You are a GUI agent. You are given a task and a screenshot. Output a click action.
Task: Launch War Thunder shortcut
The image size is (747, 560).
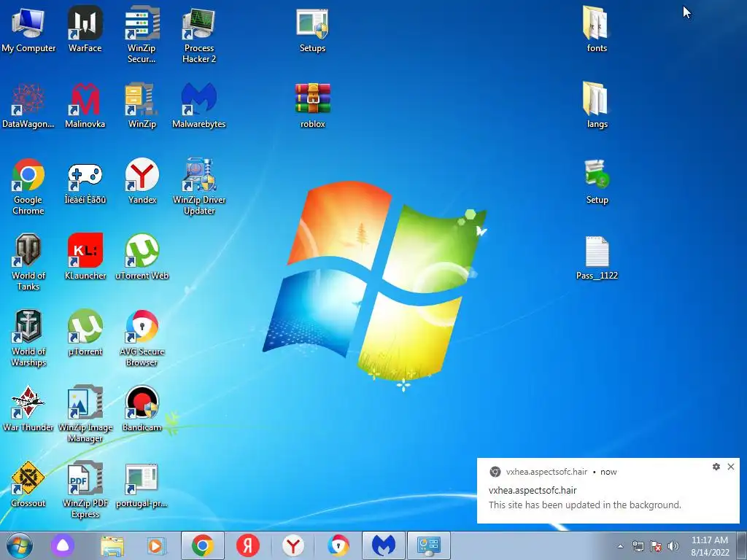(x=28, y=408)
